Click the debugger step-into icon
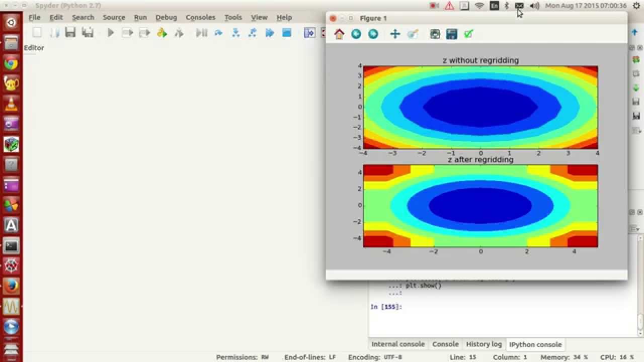Screen dimensions: 644x362 [235, 33]
